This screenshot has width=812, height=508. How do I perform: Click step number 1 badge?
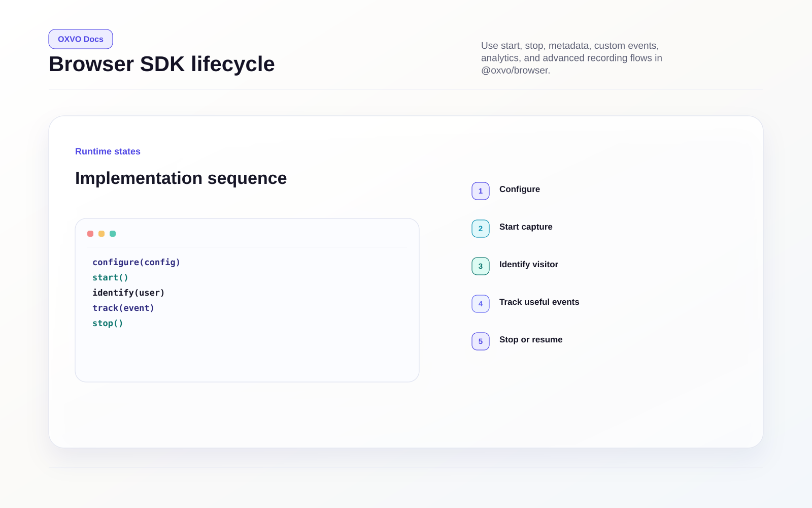(481, 191)
